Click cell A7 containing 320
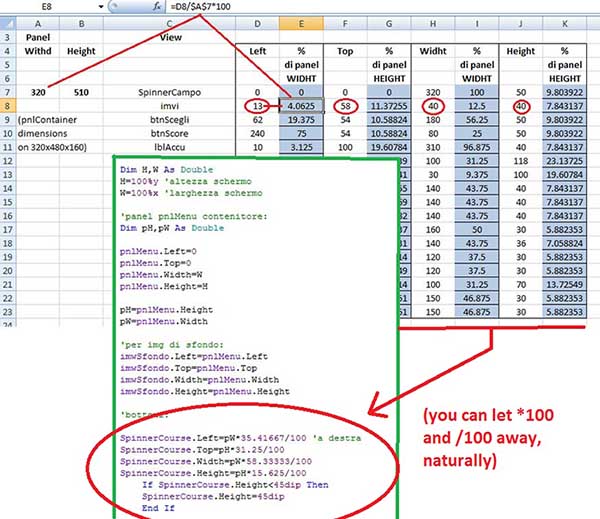 pyautogui.click(x=38, y=92)
